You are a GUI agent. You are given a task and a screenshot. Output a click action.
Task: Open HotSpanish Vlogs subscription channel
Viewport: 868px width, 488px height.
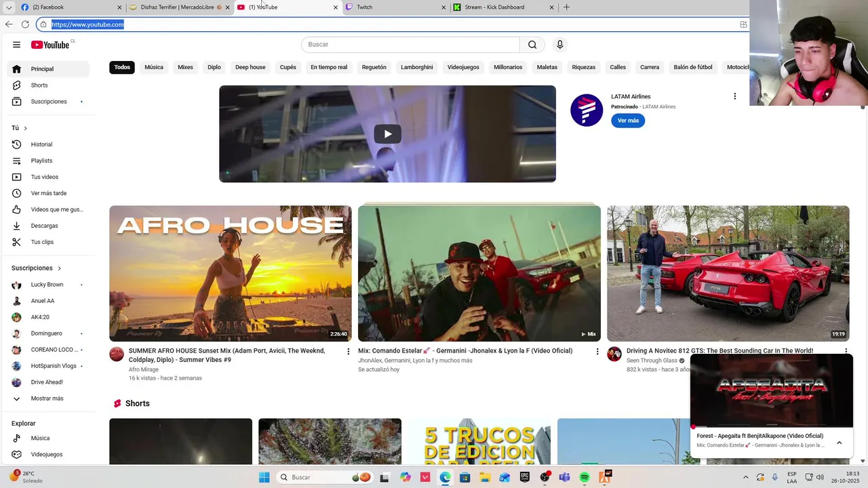[47, 366]
